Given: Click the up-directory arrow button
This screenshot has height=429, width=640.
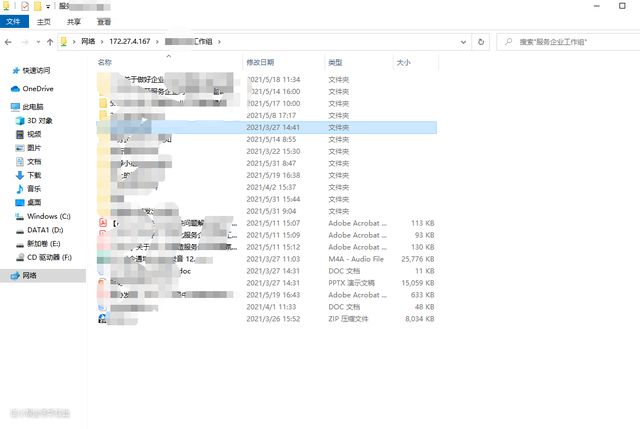Looking at the screenshot, I should tap(50, 42).
